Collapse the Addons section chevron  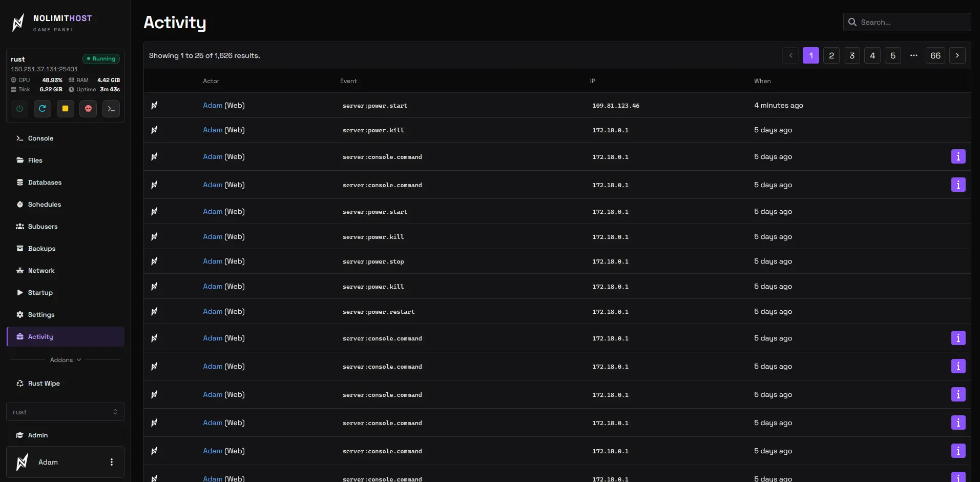click(x=79, y=360)
